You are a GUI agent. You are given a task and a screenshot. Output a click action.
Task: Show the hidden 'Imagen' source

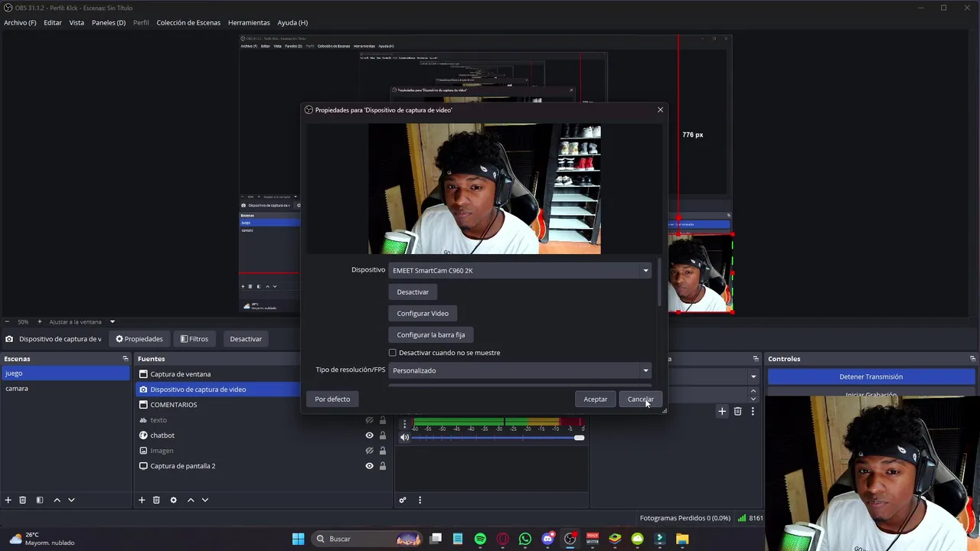[369, 451]
